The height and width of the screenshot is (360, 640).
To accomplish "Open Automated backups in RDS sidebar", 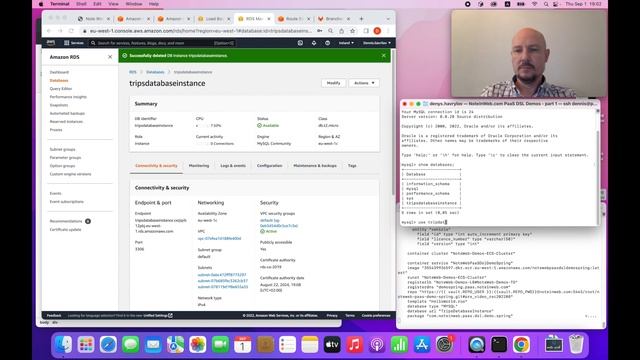I will point(67,113).
